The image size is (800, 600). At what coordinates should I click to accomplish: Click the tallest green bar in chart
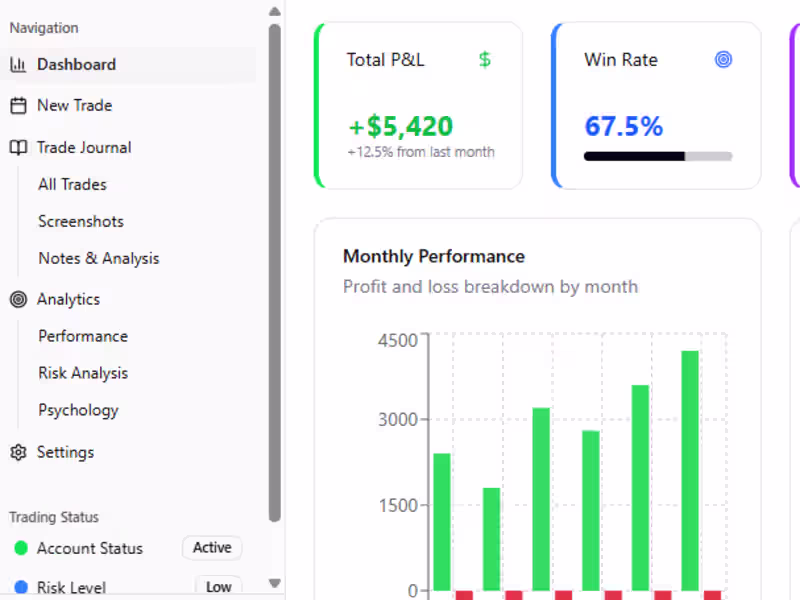tap(690, 470)
